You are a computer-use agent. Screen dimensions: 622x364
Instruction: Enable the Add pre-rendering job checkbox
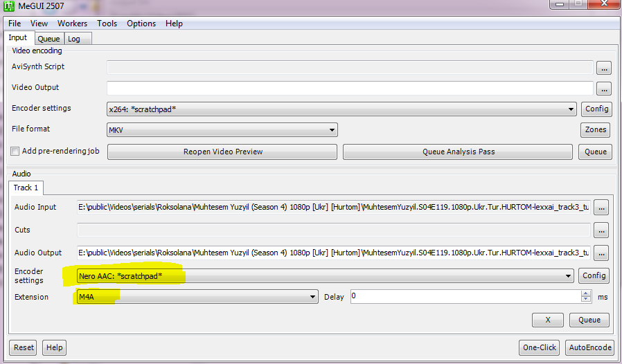(x=15, y=152)
